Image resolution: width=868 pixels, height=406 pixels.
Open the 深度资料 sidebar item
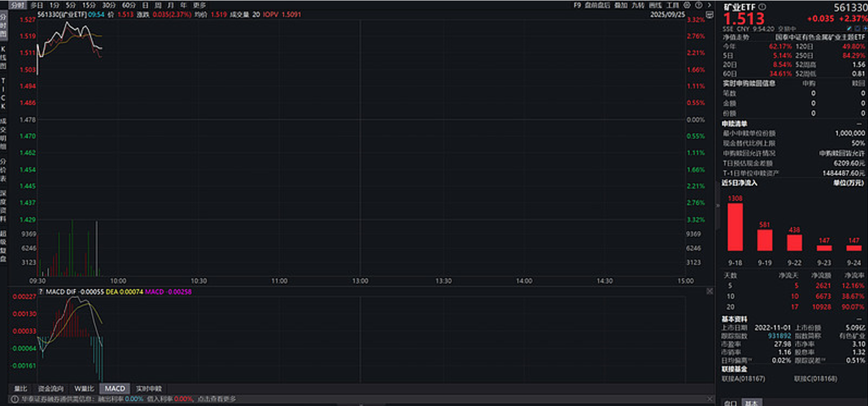pyautogui.click(x=4, y=205)
